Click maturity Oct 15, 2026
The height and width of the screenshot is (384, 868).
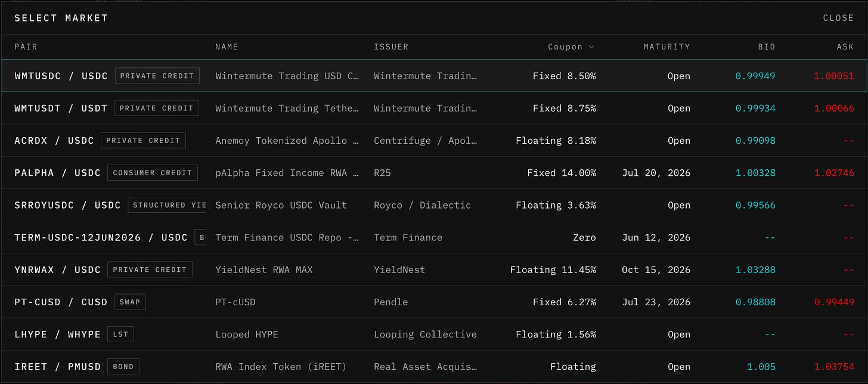tap(656, 270)
